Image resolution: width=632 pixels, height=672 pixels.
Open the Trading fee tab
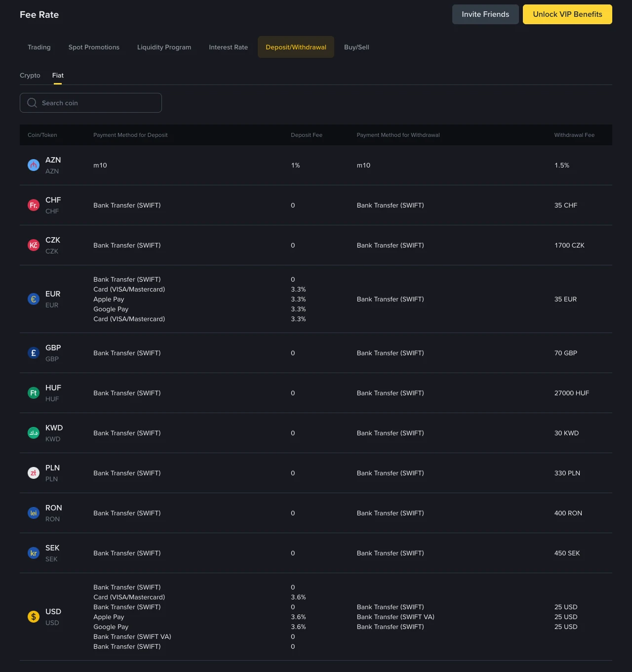coord(39,47)
